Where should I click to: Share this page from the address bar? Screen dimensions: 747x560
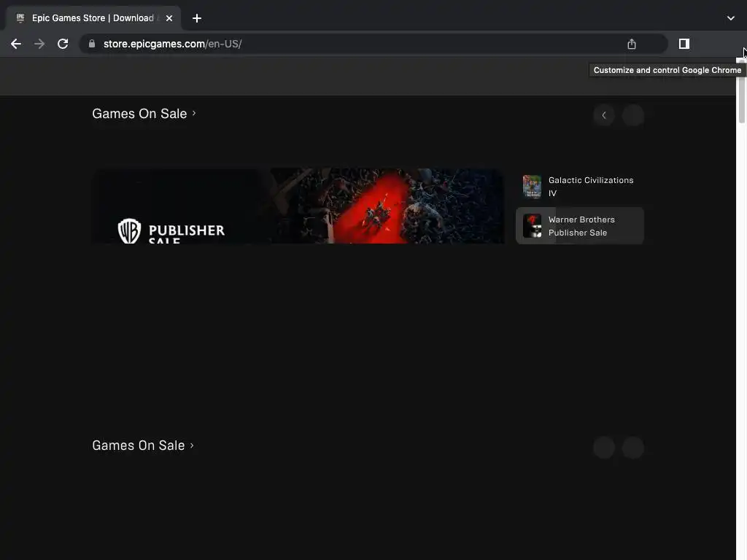632,44
